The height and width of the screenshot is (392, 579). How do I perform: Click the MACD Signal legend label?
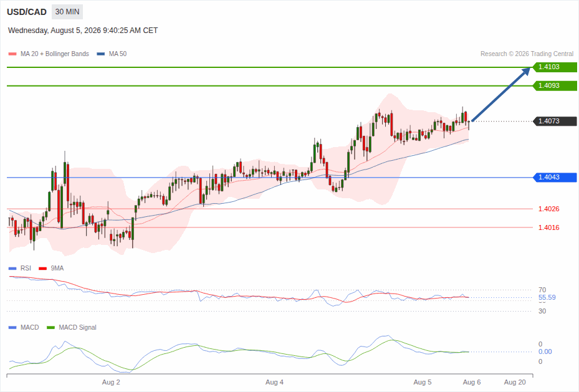click(77, 327)
